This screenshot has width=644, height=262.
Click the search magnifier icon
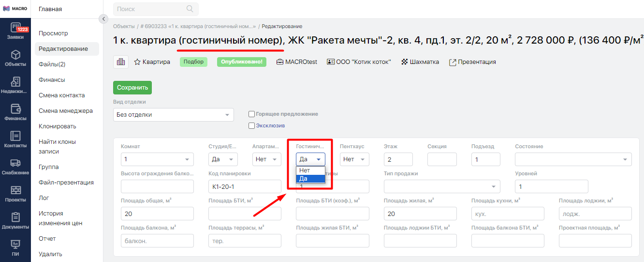click(190, 9)
